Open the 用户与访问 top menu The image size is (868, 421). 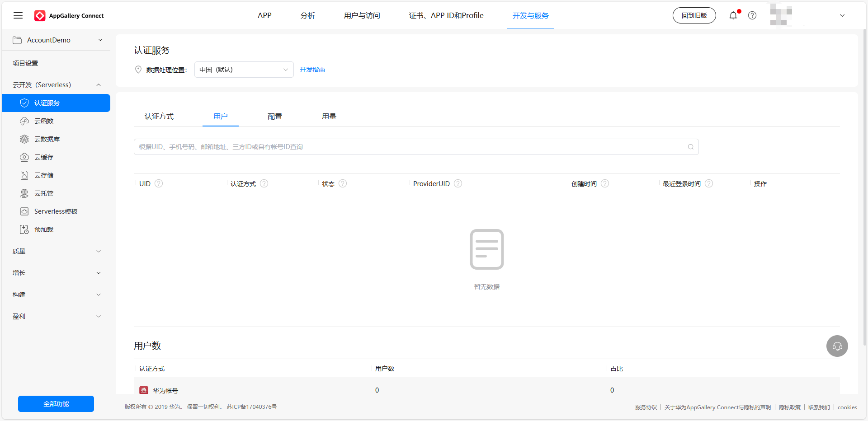pyautogui.click(x=362, y=15)
